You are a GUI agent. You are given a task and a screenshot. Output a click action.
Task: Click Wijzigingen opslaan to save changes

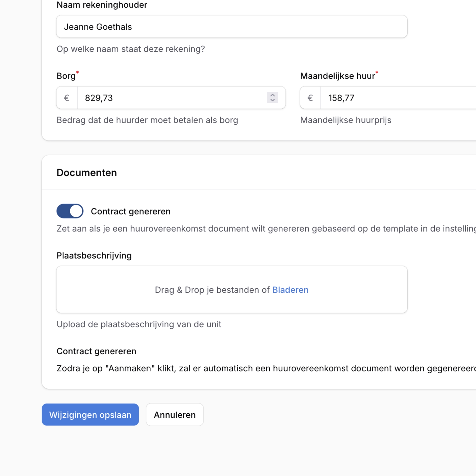point(90,415)
